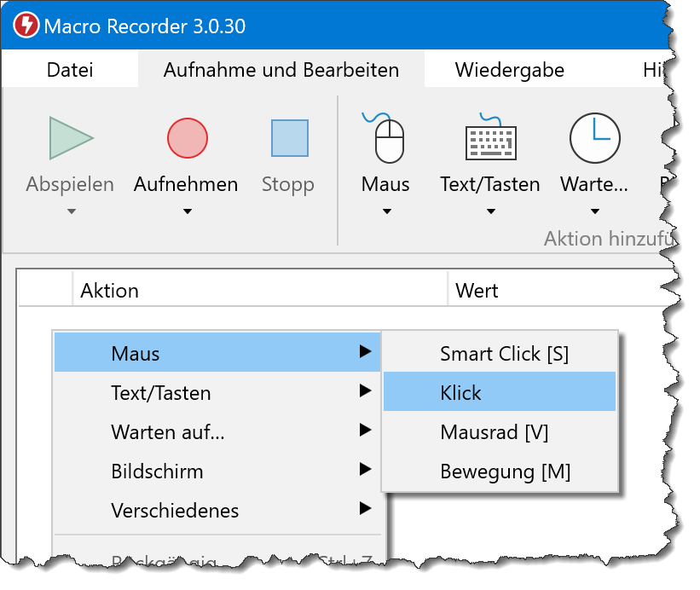Open dropdown arrow under Aufnehmen
The width and height of the screenshot is (700, 590).
click(187, 212)
